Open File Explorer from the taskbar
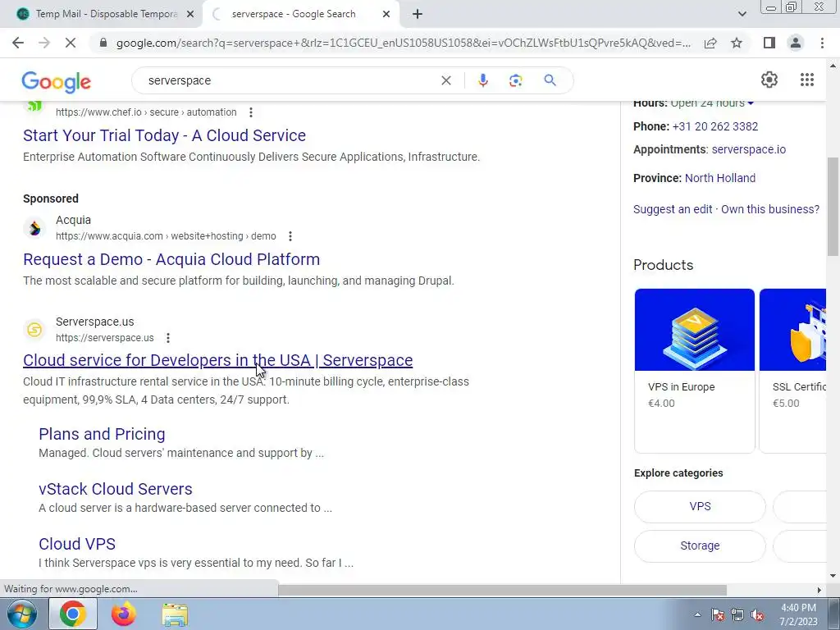Screen dimensions: 840x630 point(175,614)
